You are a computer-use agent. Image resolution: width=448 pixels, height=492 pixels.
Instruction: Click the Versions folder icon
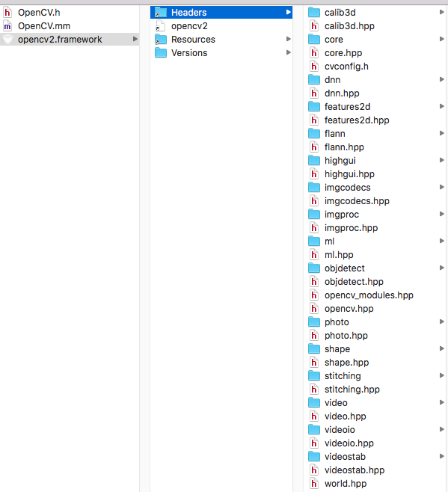coord(161,52)
